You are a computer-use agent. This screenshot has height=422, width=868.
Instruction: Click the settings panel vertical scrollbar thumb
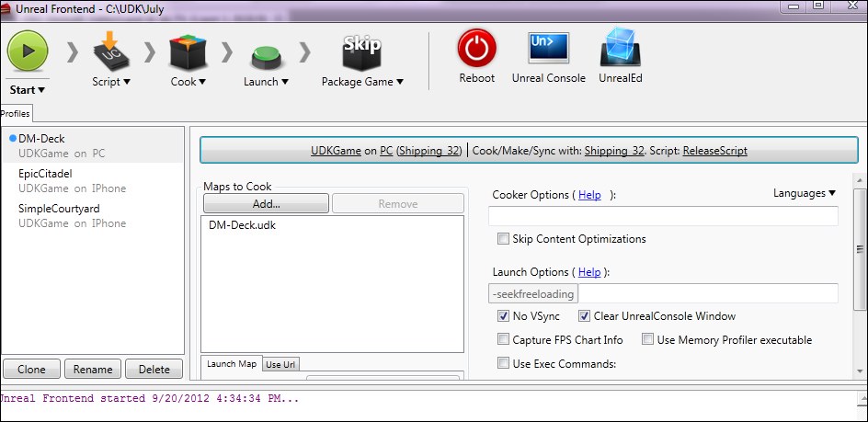pyautogui.click(x=860, y=248)
